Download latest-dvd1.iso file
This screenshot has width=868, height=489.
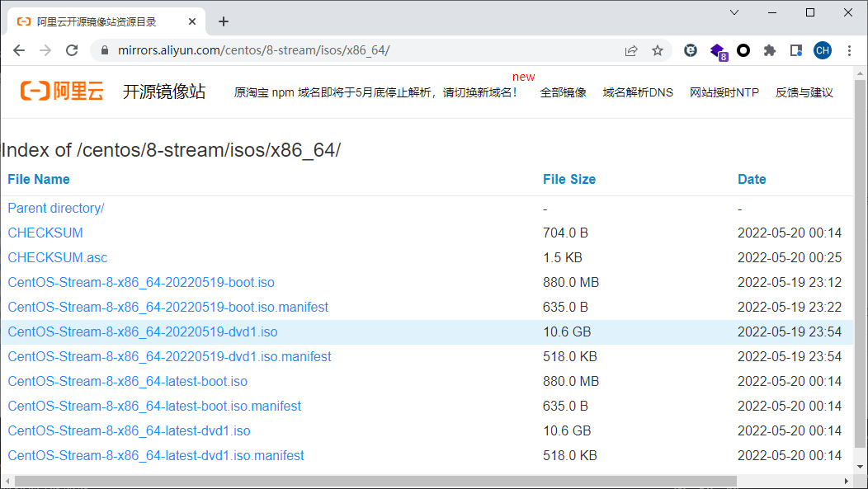(x=129, y=431)
